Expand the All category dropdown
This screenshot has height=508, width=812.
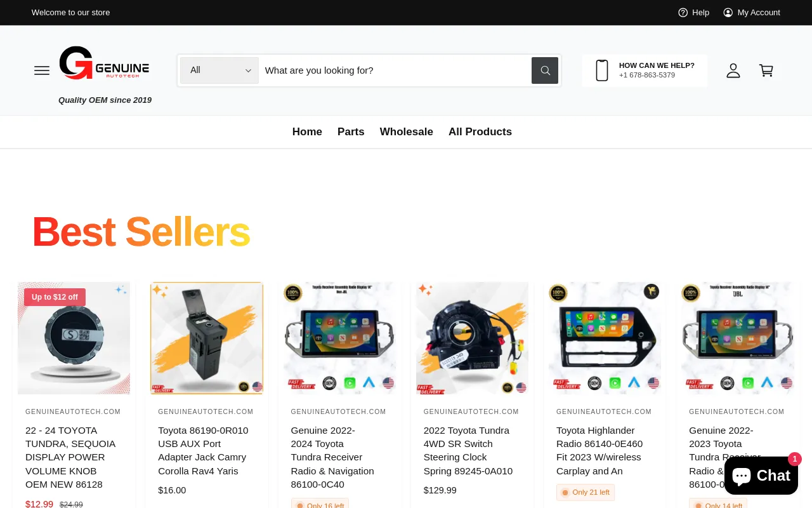(219, 70)
